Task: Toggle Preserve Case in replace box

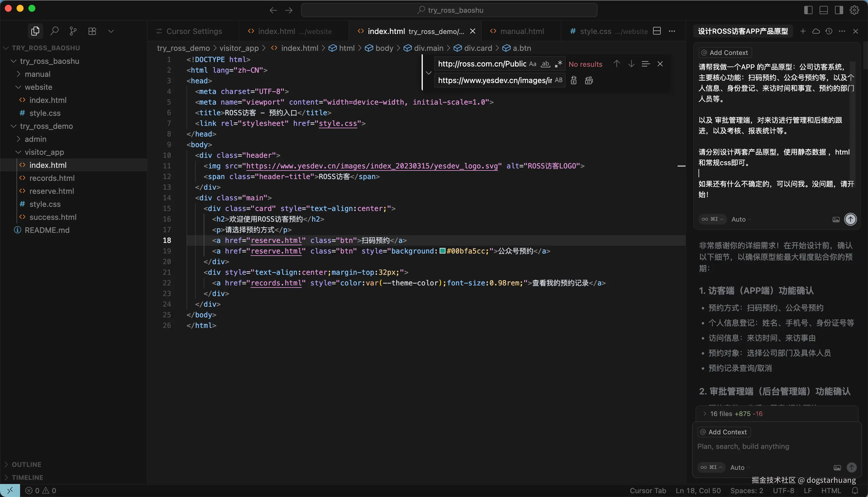Action: [x=558, y=80]
